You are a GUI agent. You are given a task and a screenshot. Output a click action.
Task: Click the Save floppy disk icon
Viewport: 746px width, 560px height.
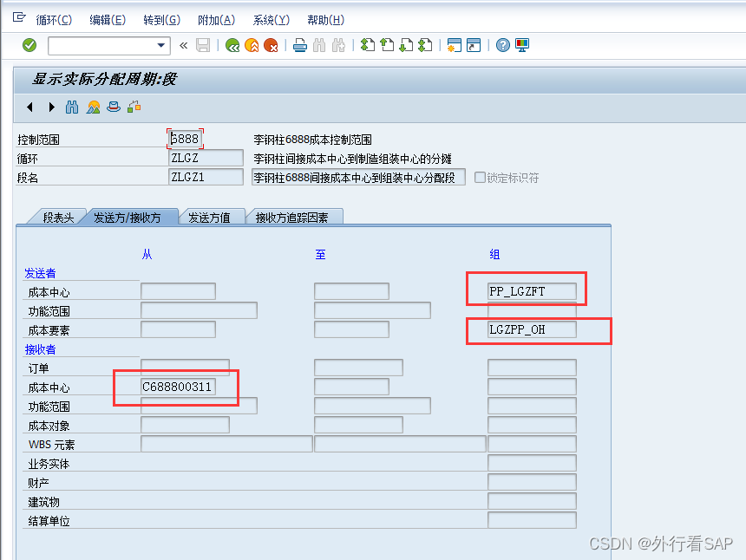point(203,46)
